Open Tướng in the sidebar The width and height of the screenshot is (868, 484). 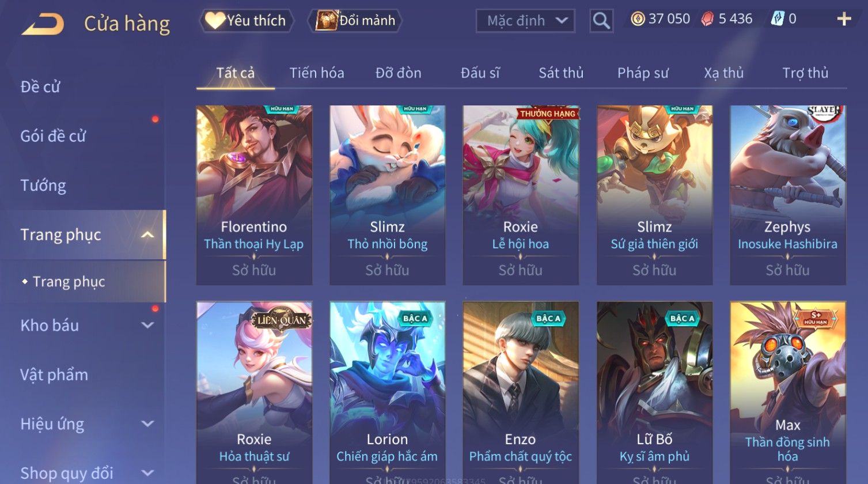(x=43, y=186)
